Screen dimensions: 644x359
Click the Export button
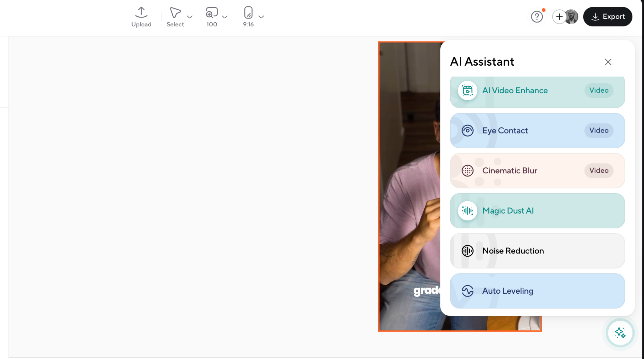coord(608,17)
